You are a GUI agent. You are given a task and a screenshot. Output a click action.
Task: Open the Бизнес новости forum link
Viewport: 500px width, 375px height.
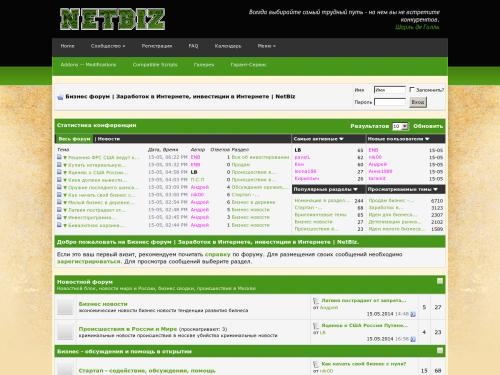pyautogui.click(x=103, y=304)
